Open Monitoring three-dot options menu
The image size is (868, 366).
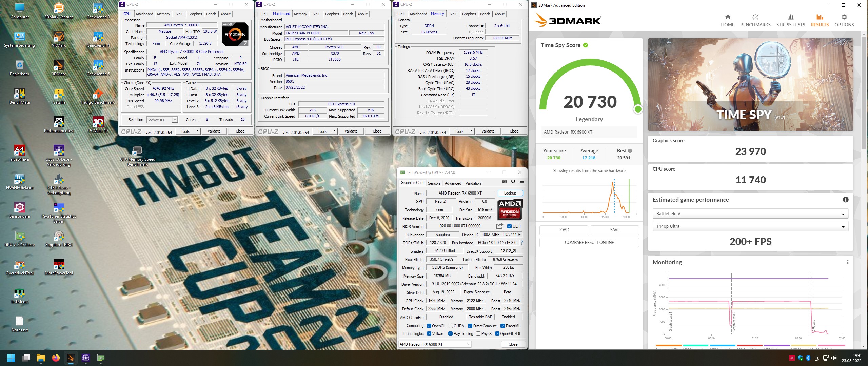click(x=848, y=262)
